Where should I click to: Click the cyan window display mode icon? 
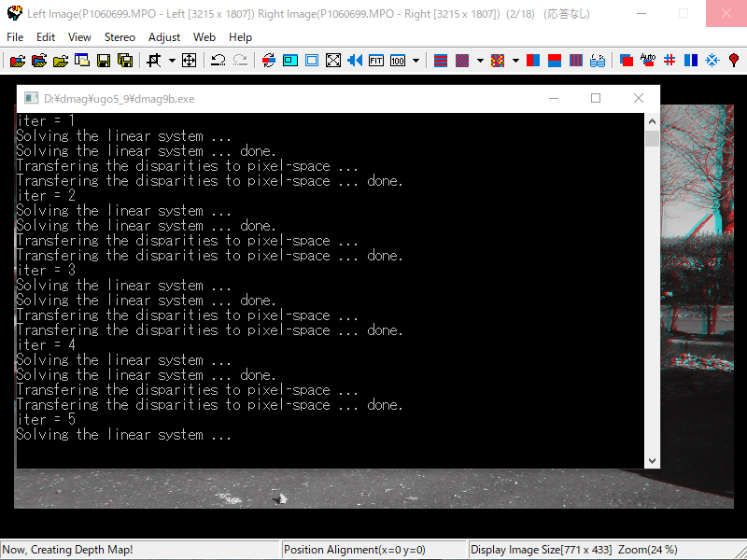click(290, 61)
